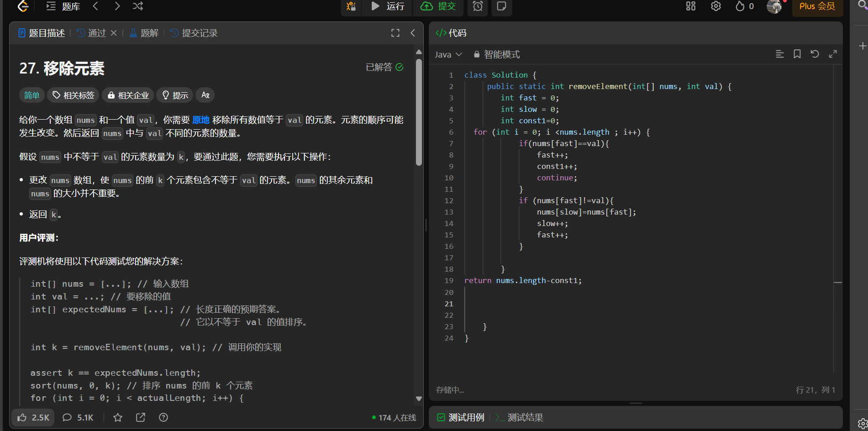
Task: Click the 简单 difficulty tag
Action: 32,95
